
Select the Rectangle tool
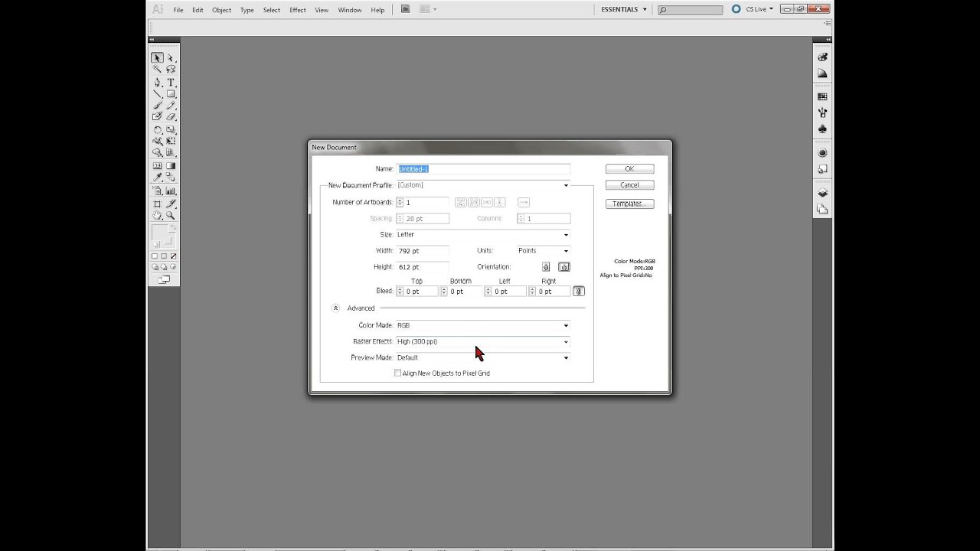[171, 93]
